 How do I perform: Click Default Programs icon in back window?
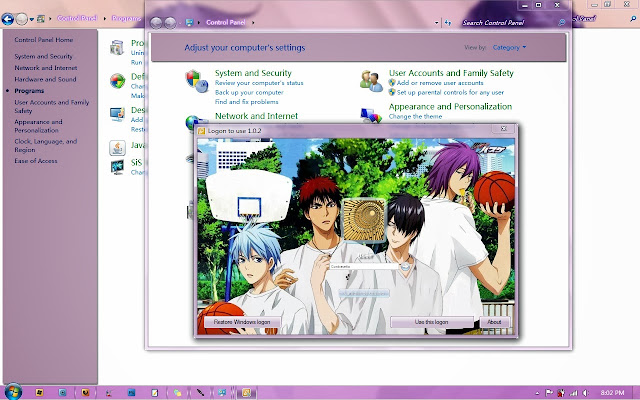pyautogui.click(x=118, y=81)
